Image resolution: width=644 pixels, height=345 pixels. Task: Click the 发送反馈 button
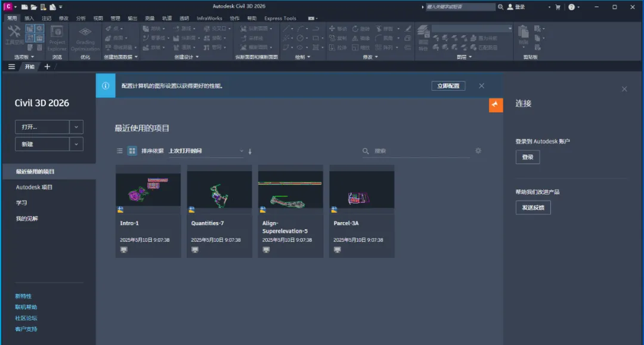[x=533, y=208]
